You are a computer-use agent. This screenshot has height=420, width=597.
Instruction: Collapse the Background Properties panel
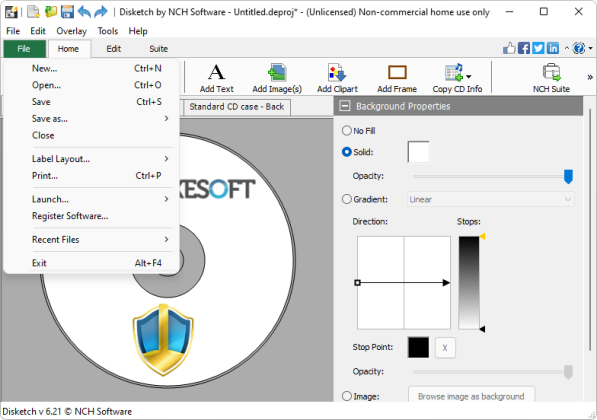coord(345,106)
